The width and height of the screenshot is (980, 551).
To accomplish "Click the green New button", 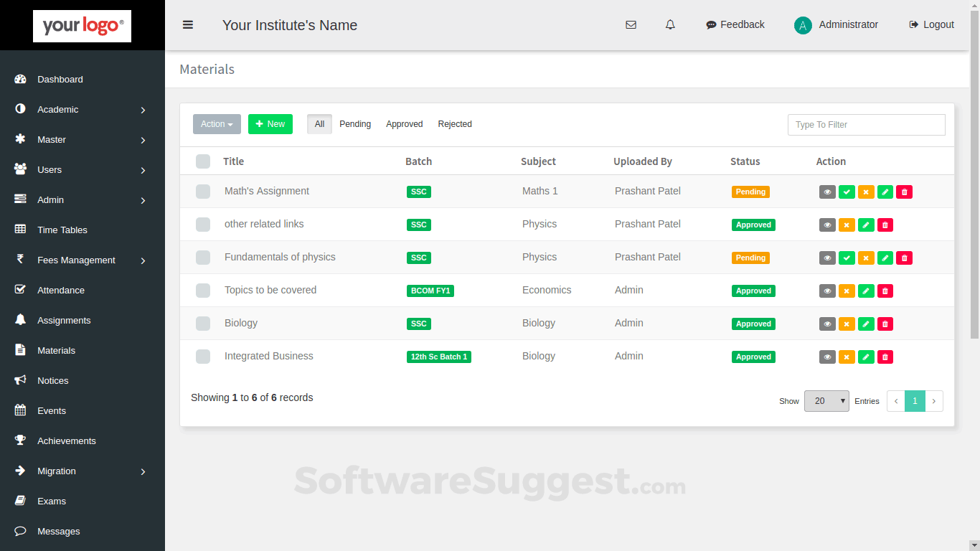I will [270, 124].
